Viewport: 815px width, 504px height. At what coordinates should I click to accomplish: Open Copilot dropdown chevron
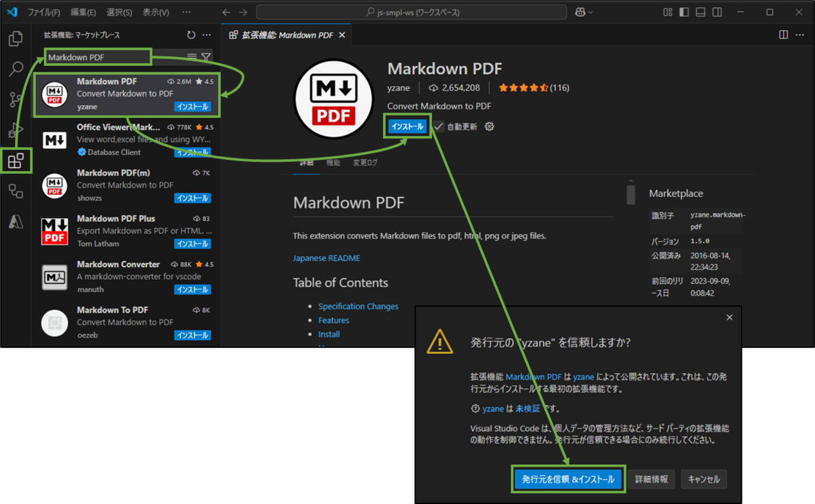point(591,12)
